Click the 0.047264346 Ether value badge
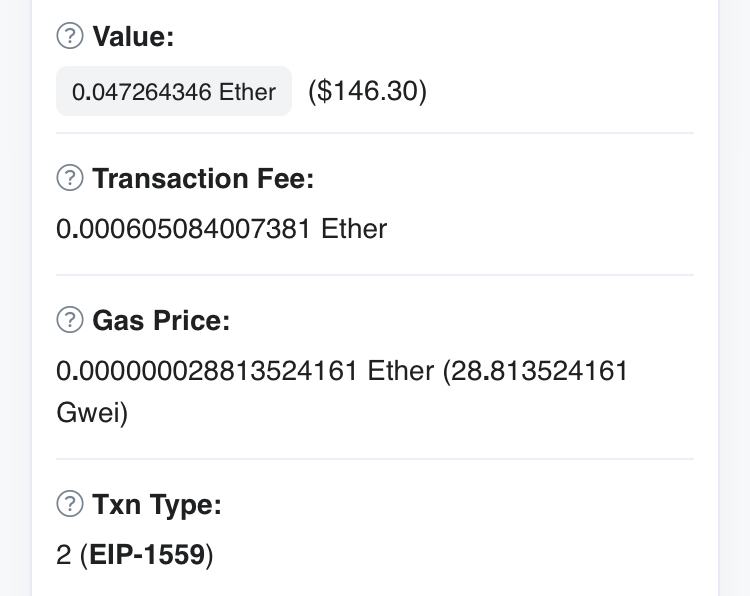750x596 pixels. coord(174,92)
